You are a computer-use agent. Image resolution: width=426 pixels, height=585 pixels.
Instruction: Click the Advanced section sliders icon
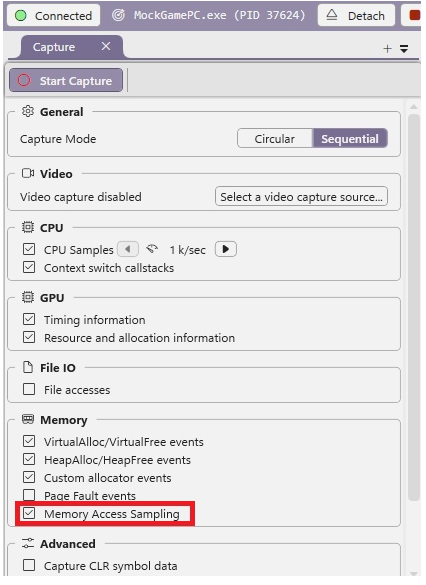(x=28, y=543)
